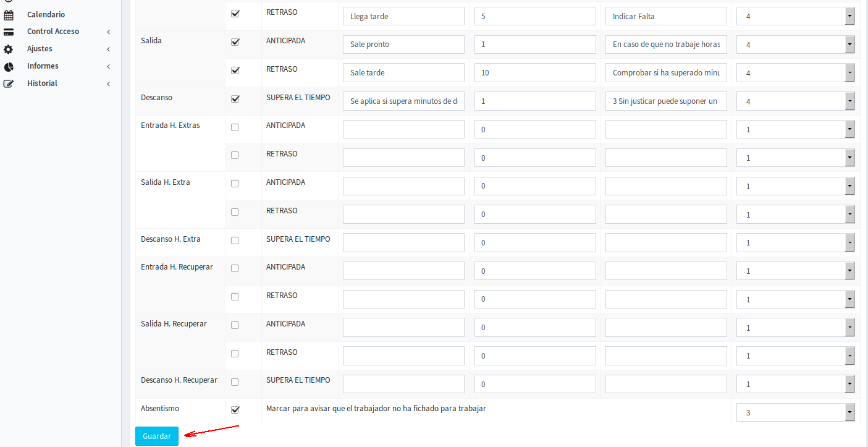
Task: Open the Control Acceso menu
Action: (x=53, y=32)
